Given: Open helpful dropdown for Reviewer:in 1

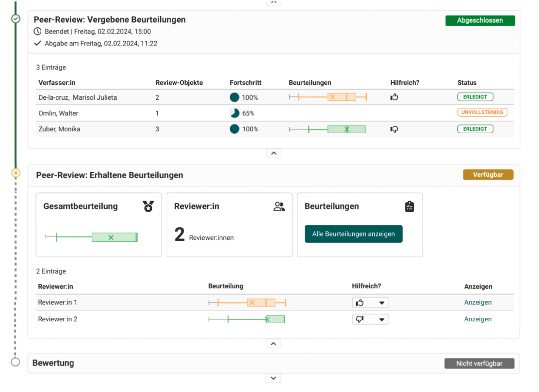Looking at the screenshot, I should tap(370, 303).
